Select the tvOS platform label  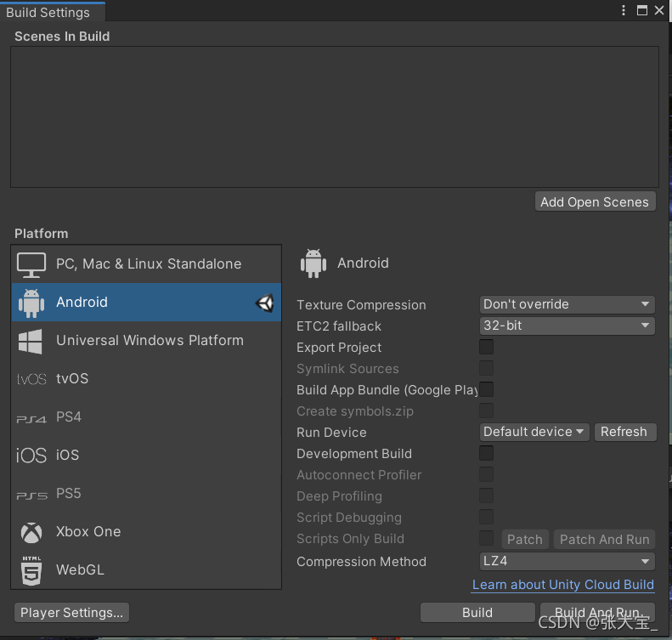click(72, 378)
